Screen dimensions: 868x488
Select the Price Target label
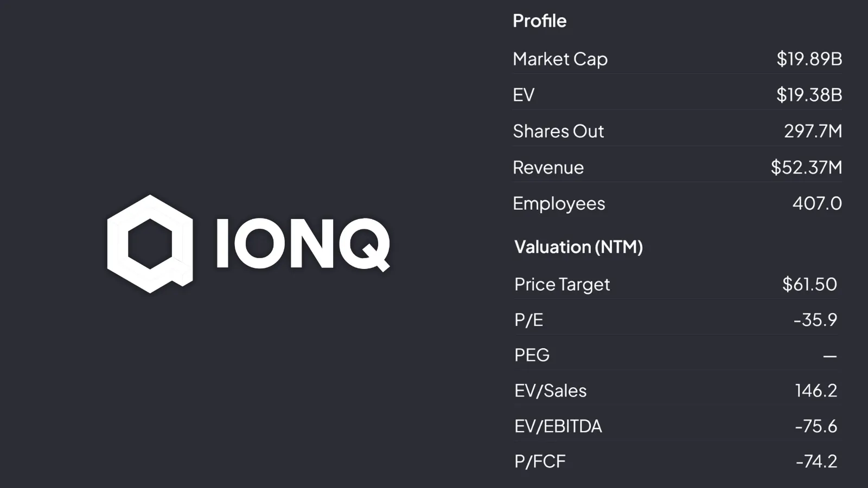coord(562,285)
